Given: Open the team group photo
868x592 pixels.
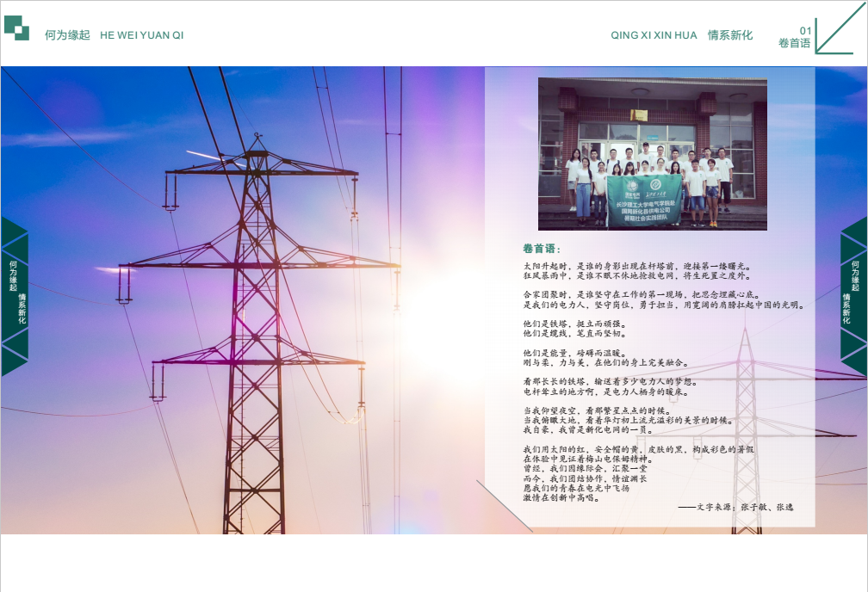Looking at the screenshot, I should [653, 154].
